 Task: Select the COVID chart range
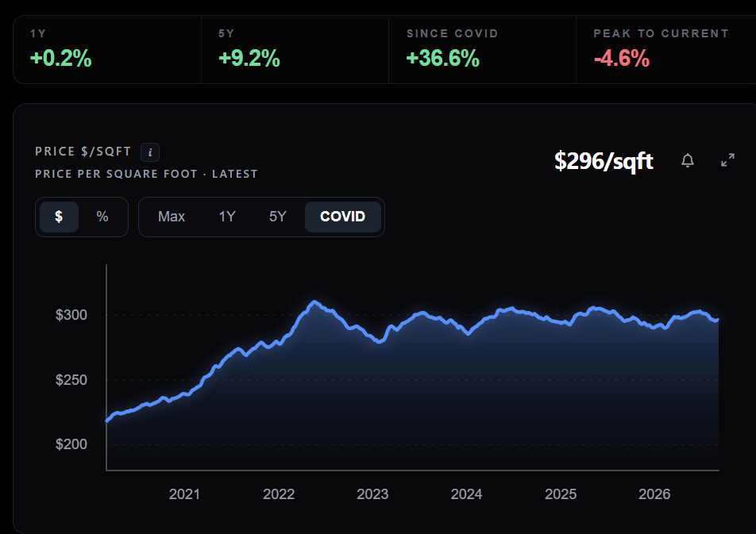tap(343, 217)
